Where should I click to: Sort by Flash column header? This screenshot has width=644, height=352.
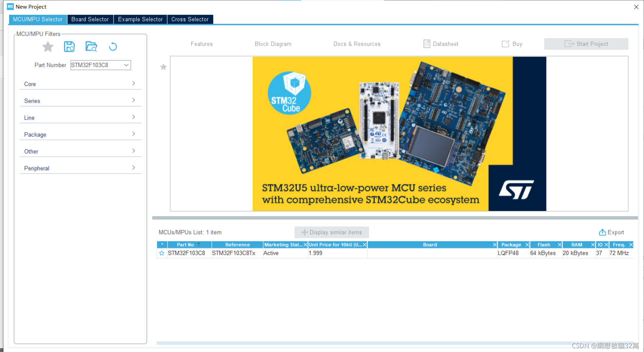pyautogui.click(x=544, y=245)
